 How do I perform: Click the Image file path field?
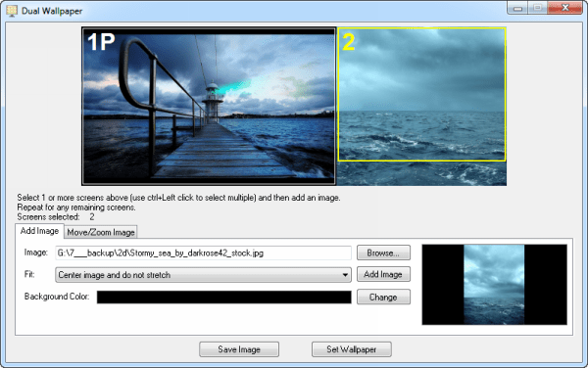(x=203, y=253)
